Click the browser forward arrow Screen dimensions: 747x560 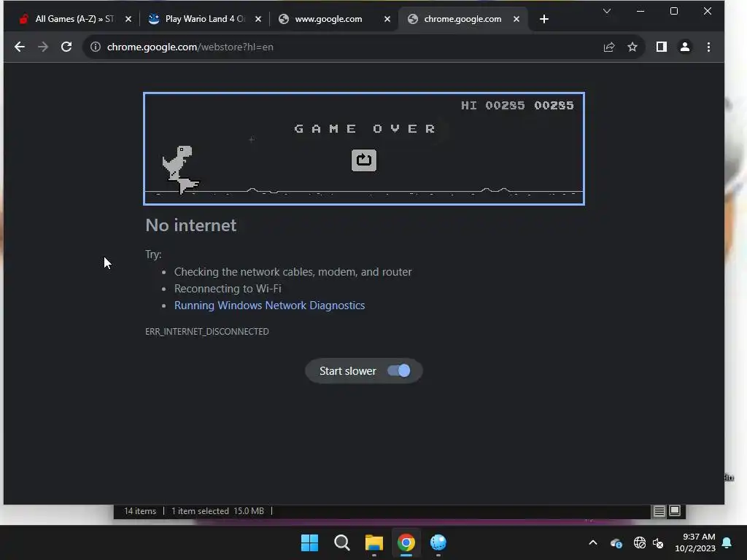pyautogui.click(x=43, y=47)
